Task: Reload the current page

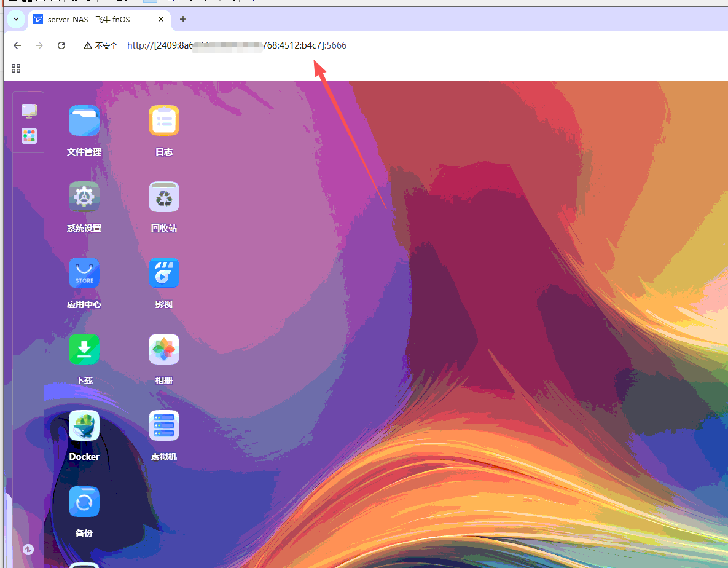Action: [x=61, y=45]
